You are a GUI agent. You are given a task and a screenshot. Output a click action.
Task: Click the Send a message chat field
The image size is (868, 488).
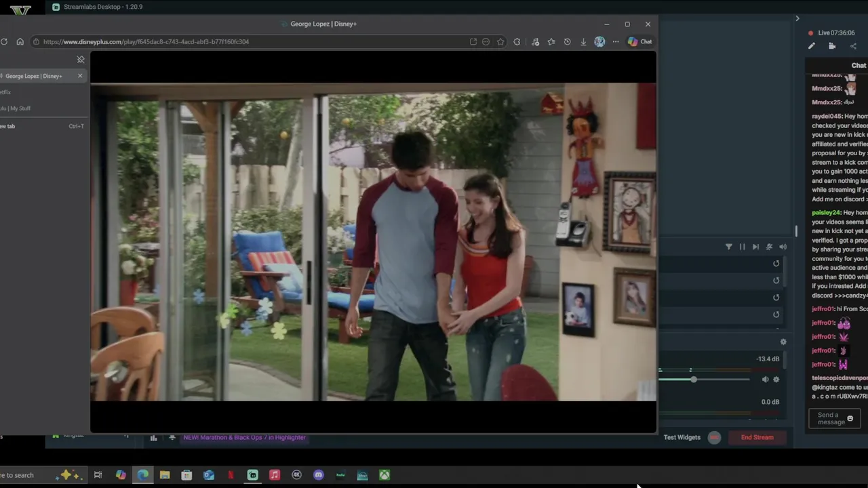click(x=834, y=419)
